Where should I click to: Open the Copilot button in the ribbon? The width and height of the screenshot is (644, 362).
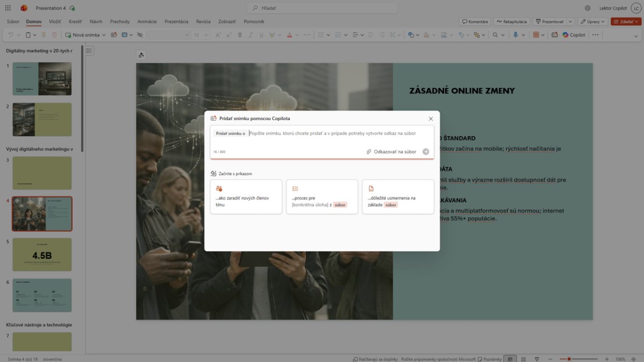pos(574,35)
